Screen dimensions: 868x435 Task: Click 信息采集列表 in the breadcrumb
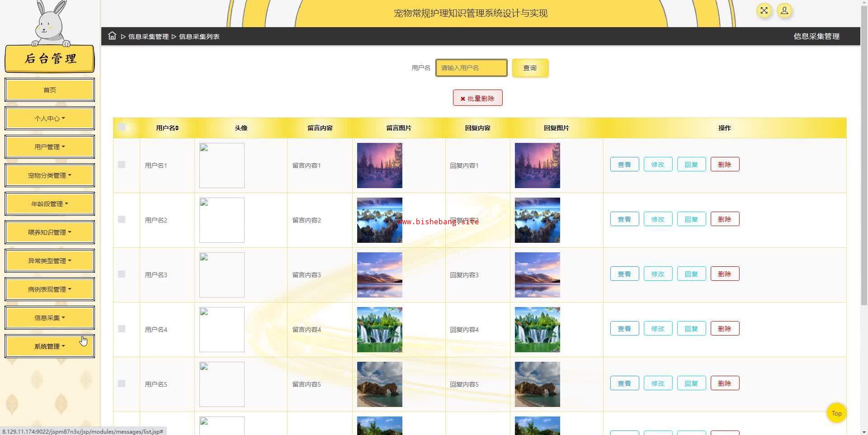199,37
